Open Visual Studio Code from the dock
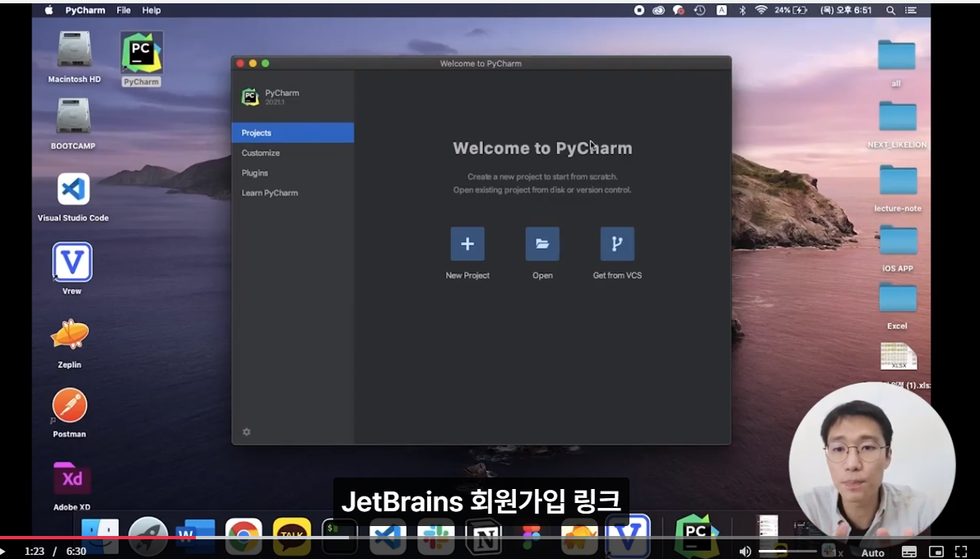Viewport: 980px width, 559px height. [x=388, y=536]
